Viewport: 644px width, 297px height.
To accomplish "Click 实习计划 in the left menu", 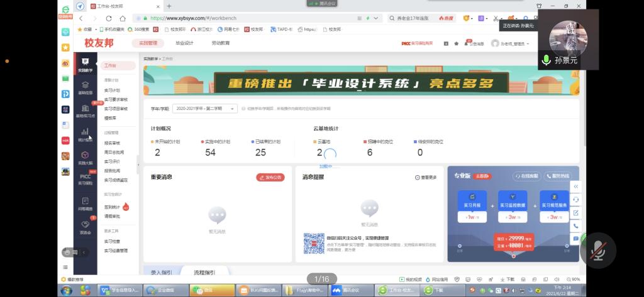I will (112, 90).
